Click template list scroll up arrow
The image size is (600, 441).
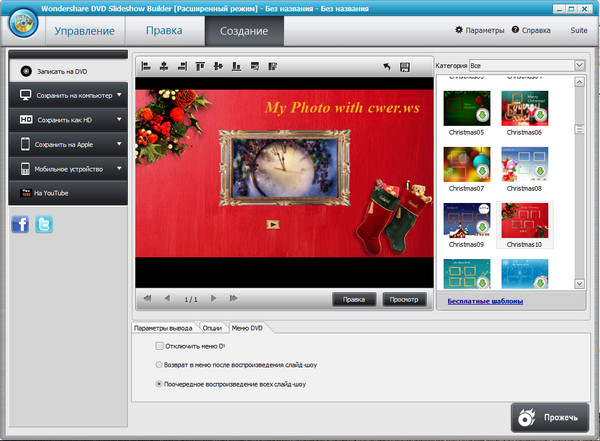pos(580,82)
